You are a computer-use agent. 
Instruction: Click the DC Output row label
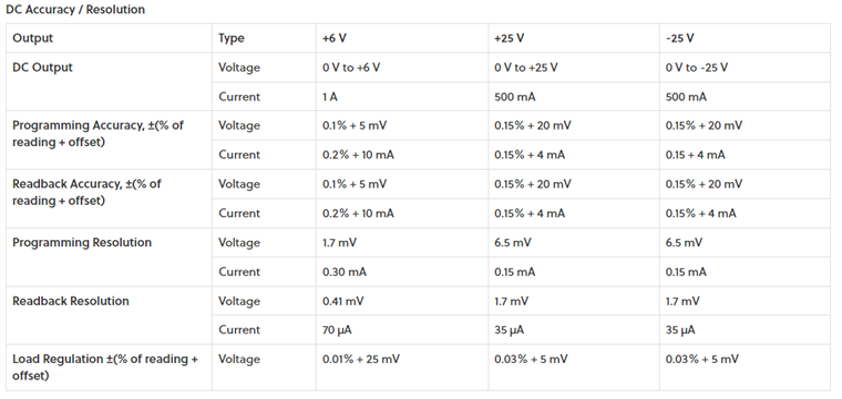click(42, 68)
